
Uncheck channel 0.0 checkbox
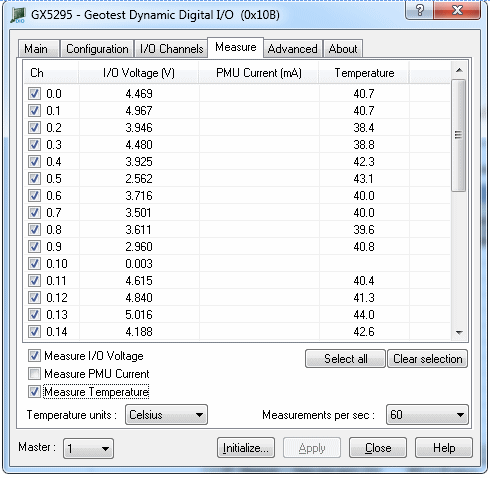(x=34, y=94)
